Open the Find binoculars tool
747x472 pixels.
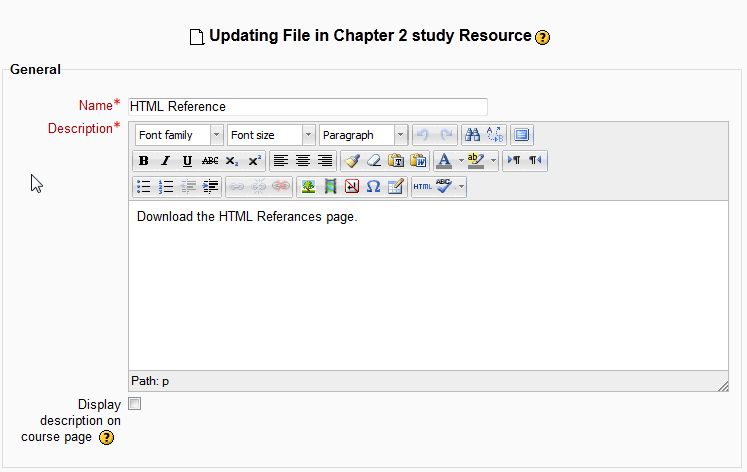pyautogui.click(x=471, y=135)
